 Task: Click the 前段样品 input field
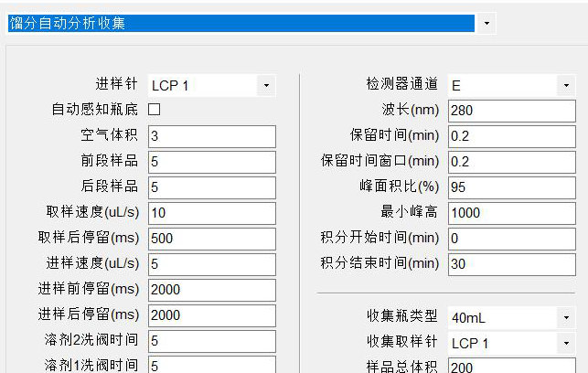pyautogui.click(x=210, y=162)
